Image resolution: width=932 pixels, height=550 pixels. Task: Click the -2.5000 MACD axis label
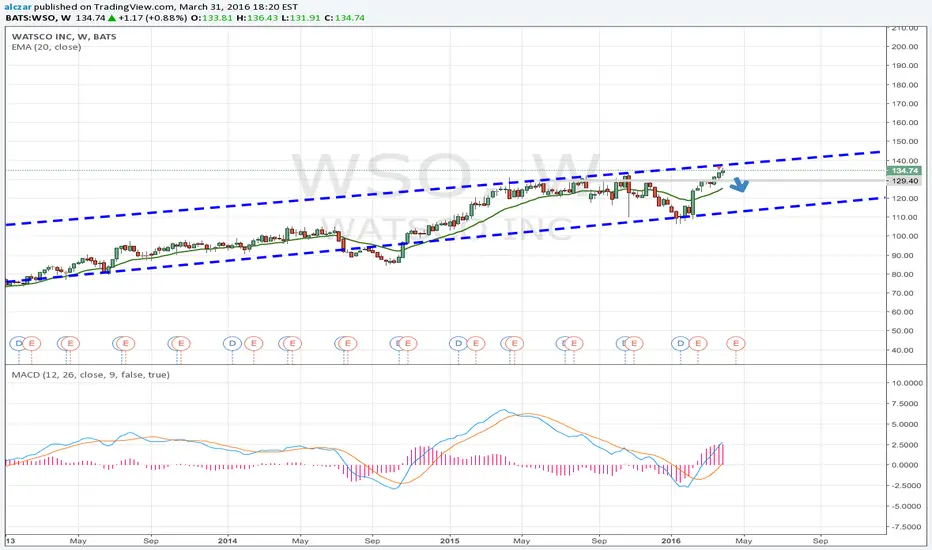[x=906, y=486]
